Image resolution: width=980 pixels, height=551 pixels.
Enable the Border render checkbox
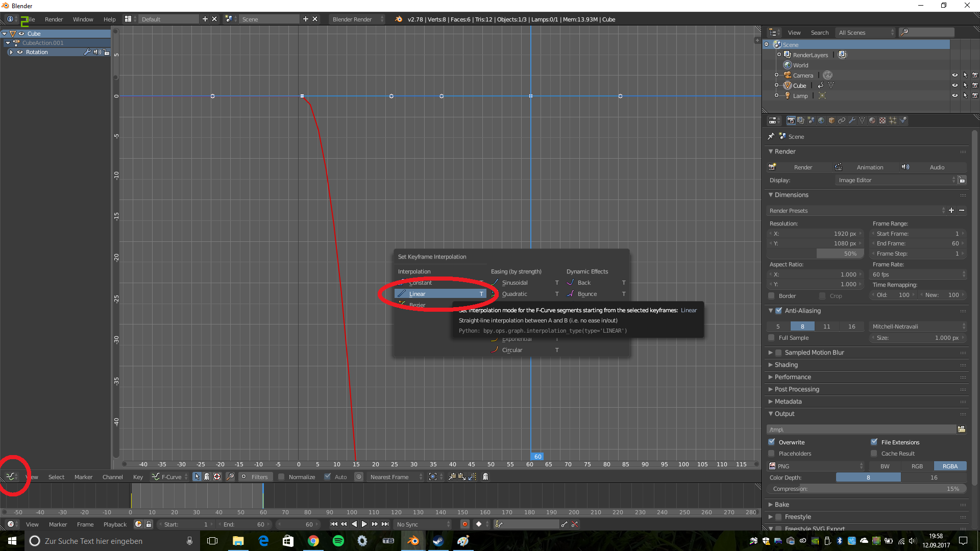click(x=772, y=295)
